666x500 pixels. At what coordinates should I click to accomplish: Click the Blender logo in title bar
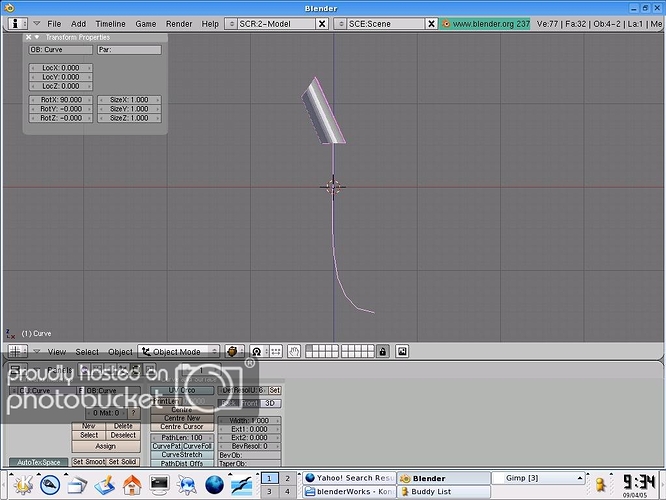(9, 8)
